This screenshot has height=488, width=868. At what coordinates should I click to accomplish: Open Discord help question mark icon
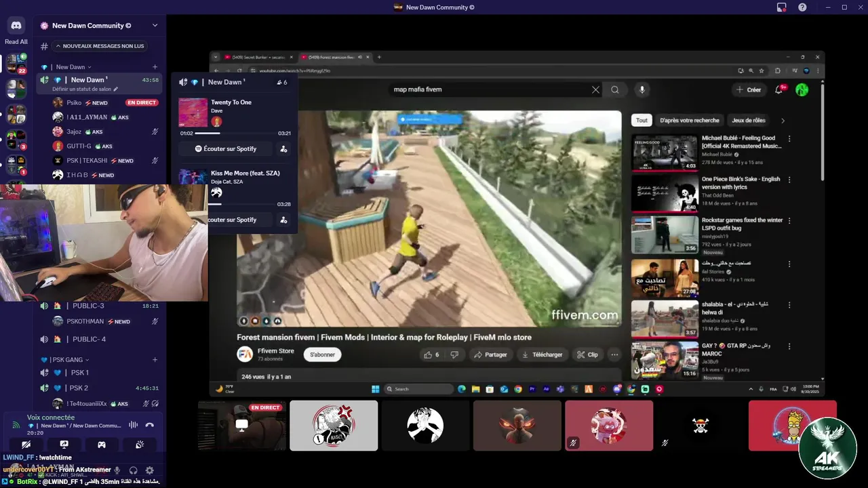tap(802, 7)
